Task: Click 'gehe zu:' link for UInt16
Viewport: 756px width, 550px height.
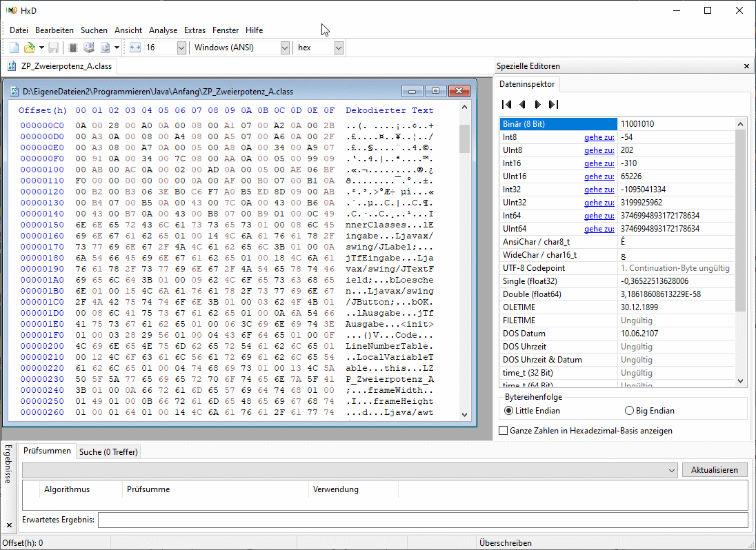Action: [x=599, y=176]
